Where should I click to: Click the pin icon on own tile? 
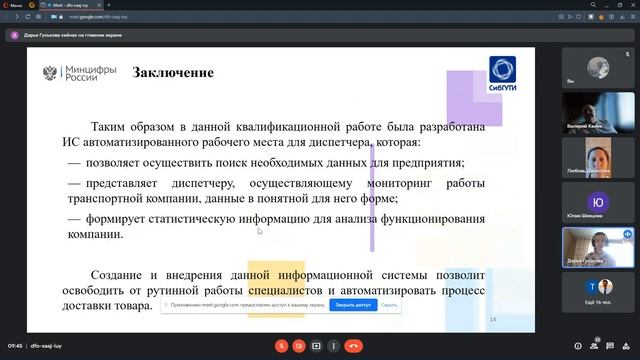point(628,54)
